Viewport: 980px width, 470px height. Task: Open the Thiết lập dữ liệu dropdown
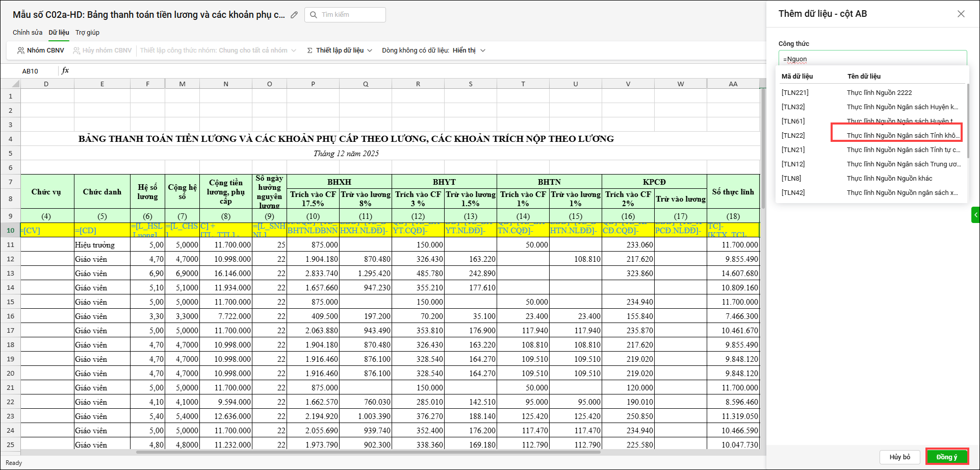click(340, 51)
